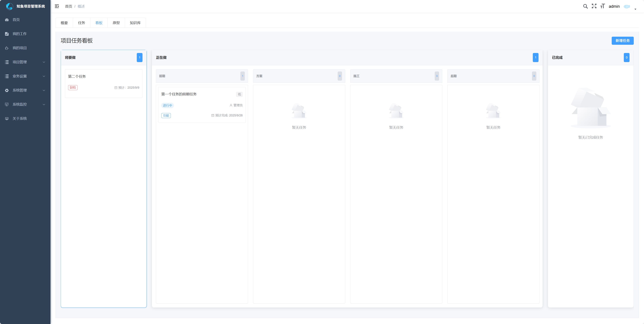Open 我的项目 in the sidebar
The image size is (644, 324).
coord(20,48)
